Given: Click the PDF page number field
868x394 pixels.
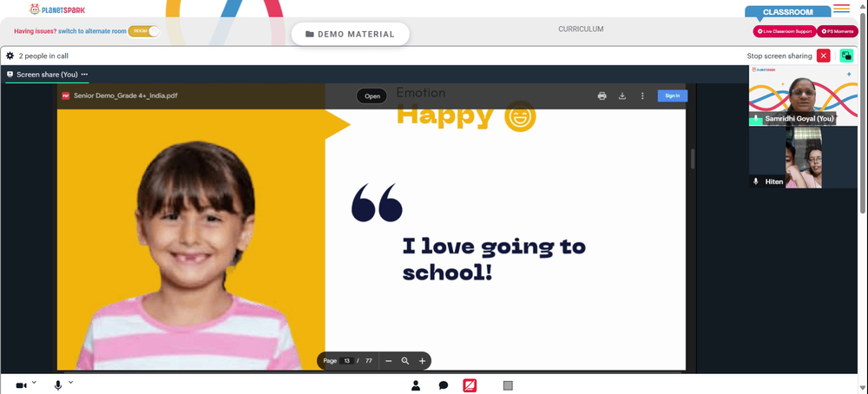Looking at the screenshot, I should (x=346, y=361).
